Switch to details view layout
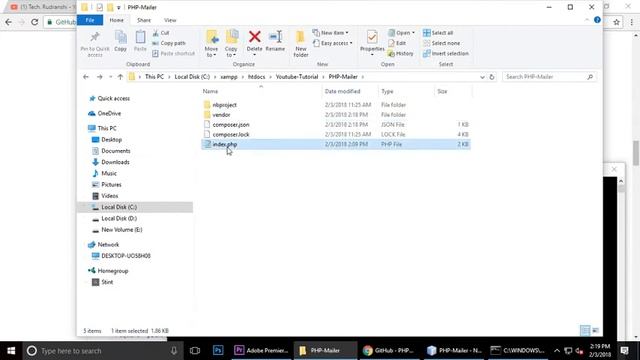This screenshot has width=640, height=360. click(x=585, y=330)
